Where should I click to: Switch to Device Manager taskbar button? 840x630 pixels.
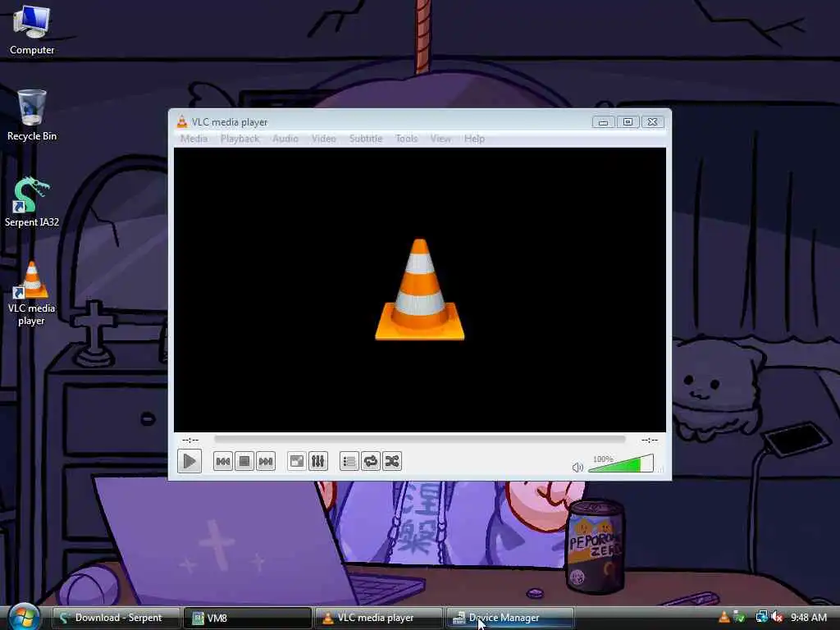tap(510, 618)
